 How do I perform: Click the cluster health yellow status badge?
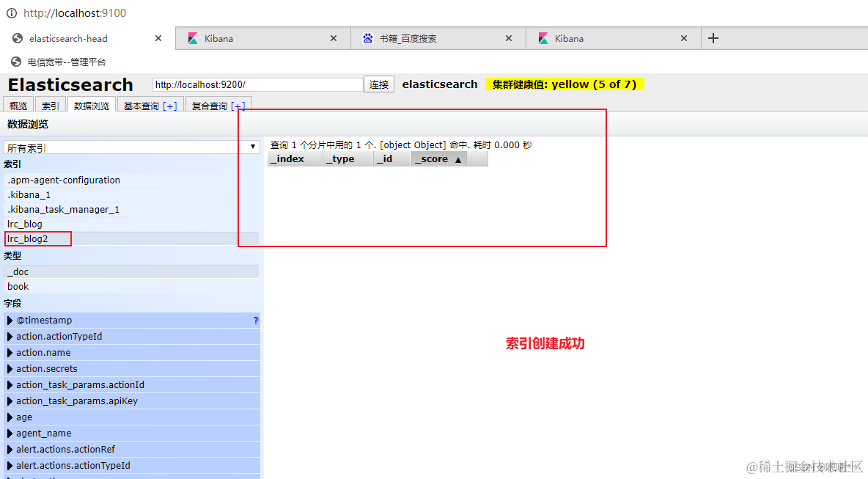click(564, 84)
